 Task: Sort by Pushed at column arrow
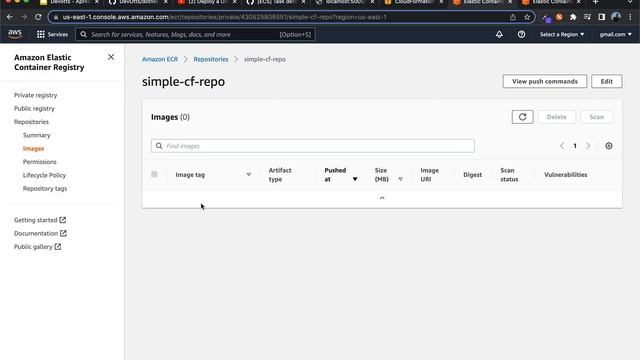(355, 179)
